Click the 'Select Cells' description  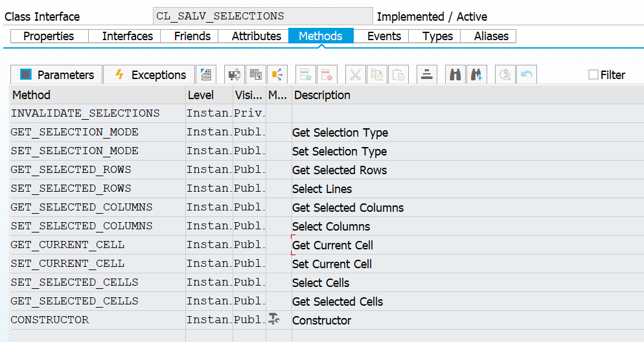coord(321,283)
